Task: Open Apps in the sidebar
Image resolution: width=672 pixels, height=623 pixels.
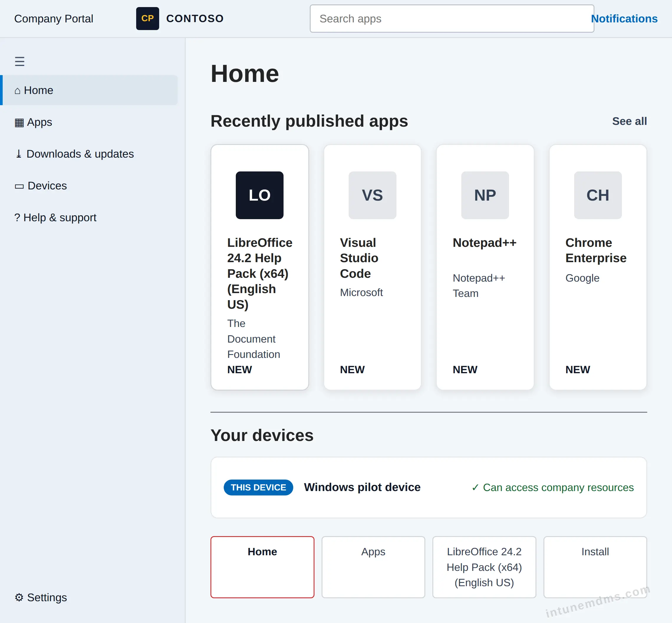Action: tap(89, 122)
